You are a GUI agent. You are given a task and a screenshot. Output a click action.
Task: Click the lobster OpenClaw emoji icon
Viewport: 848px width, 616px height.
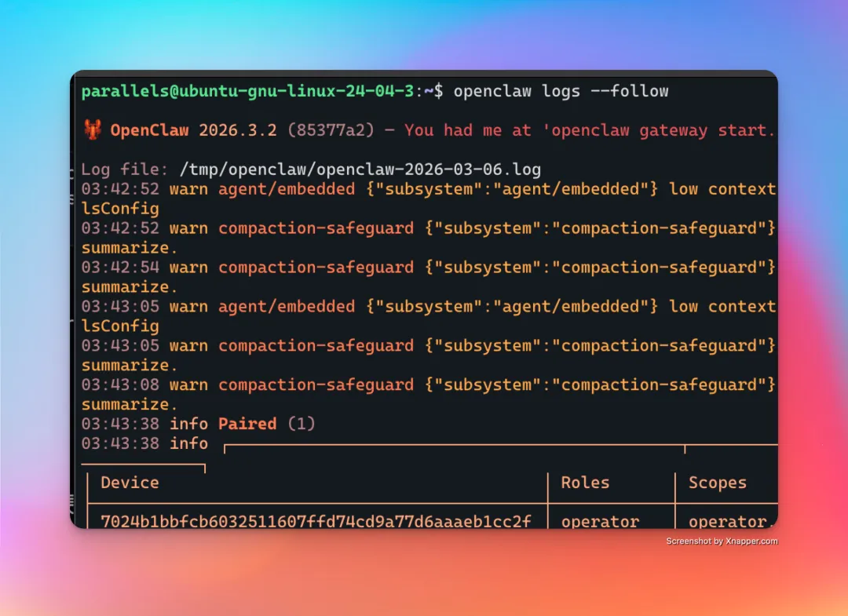pyautogui.click(x=93, y=129)
